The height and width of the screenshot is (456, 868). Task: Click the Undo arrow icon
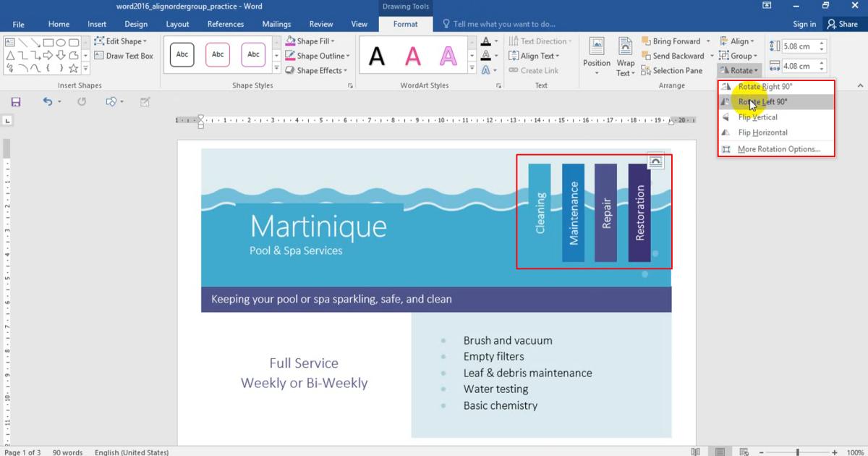tap(48, 102)
